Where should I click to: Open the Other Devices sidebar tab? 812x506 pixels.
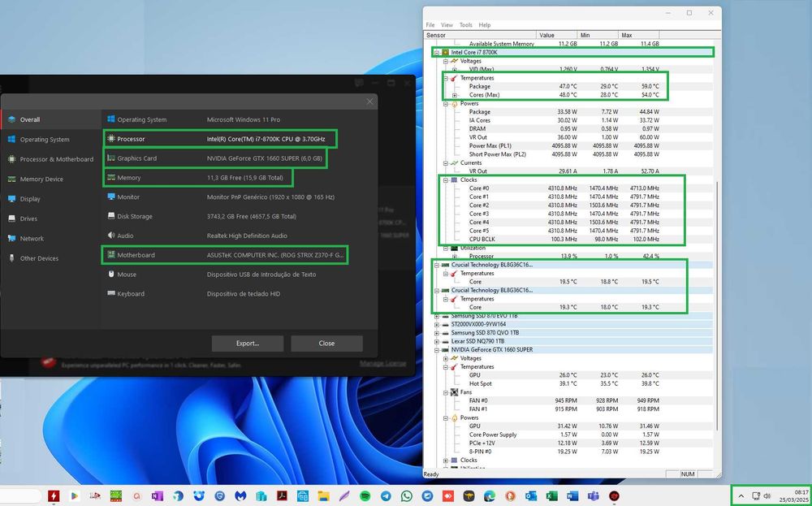click(50, 258)
